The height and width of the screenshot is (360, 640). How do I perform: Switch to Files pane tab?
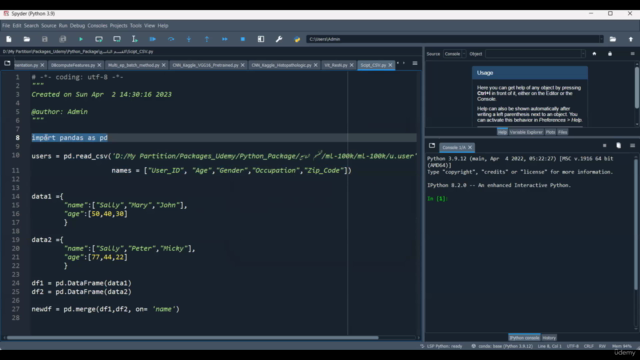pyautogui.click(x=562, y=132)
